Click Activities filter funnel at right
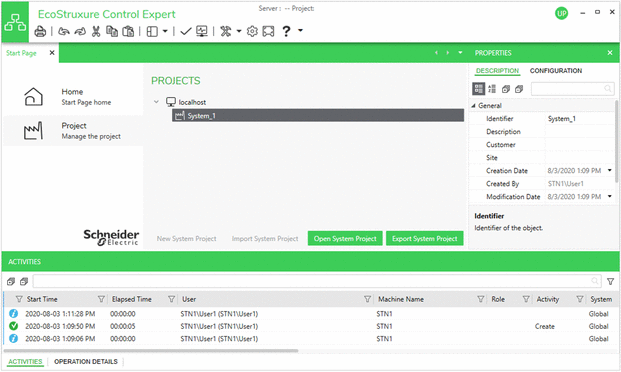 pyautogui.click(x=610, y=281)
